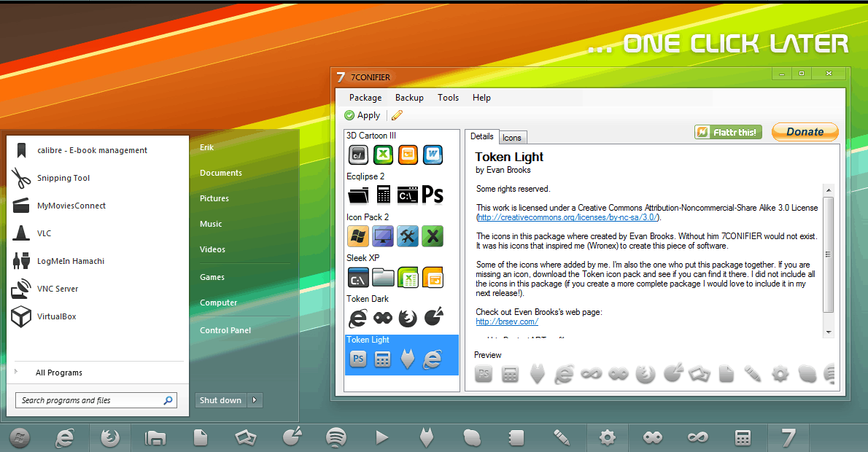
Task: Click the Flattr this! button
Action: 729,132
